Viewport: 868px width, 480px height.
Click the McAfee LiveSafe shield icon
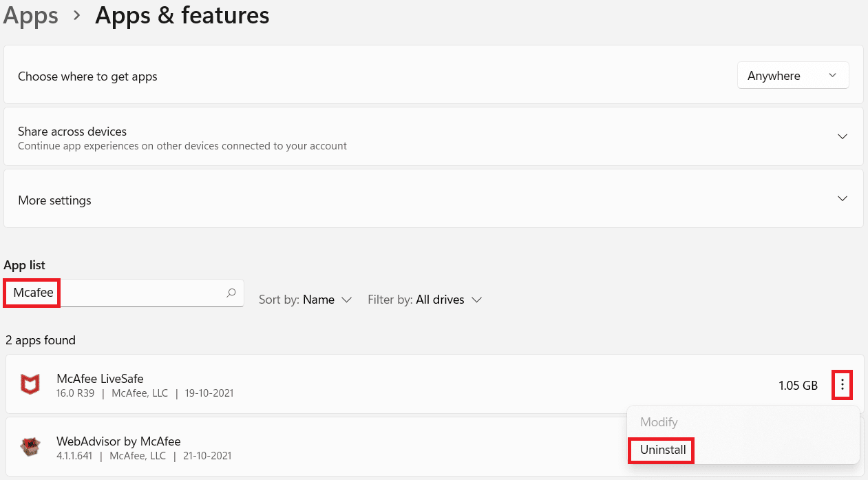[x=30, y=385]
